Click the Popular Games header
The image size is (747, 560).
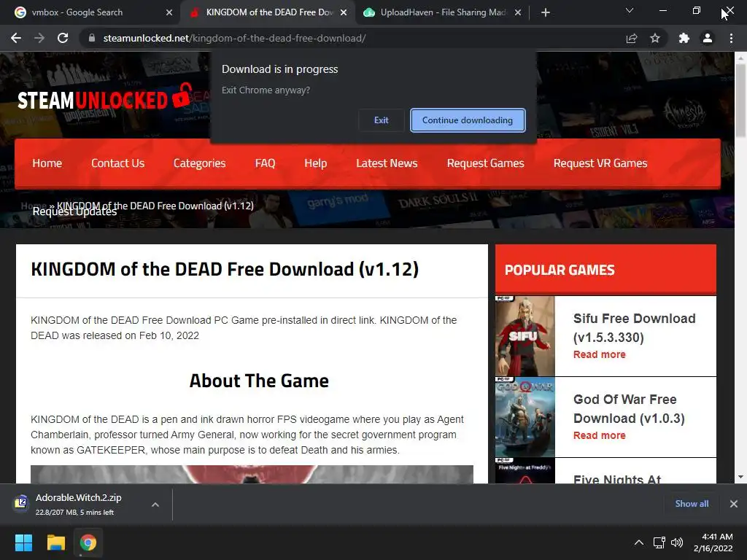(605, 270)
